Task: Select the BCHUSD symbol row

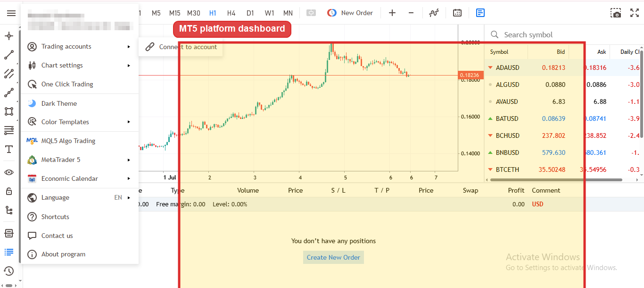Action: [x=562, y=136]
